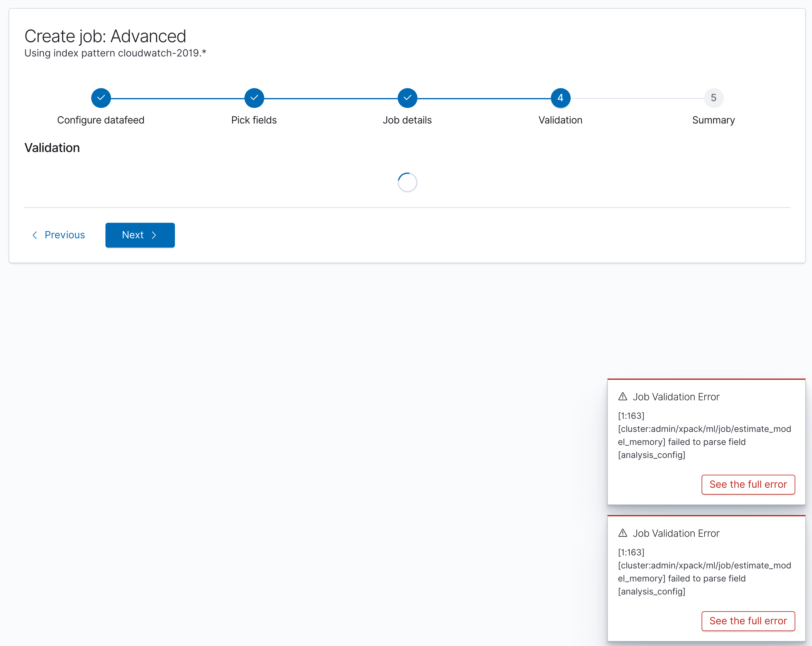Click the Next button

pos(140,235)
